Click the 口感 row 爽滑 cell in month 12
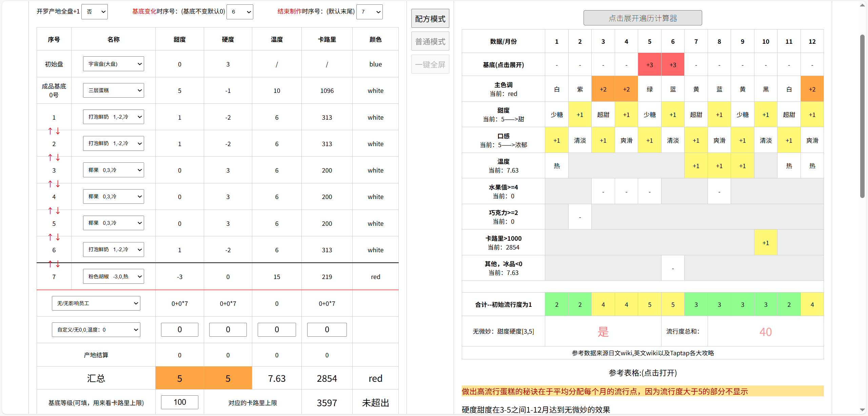This screenshot has height=416, width=868. pos(812,140)
